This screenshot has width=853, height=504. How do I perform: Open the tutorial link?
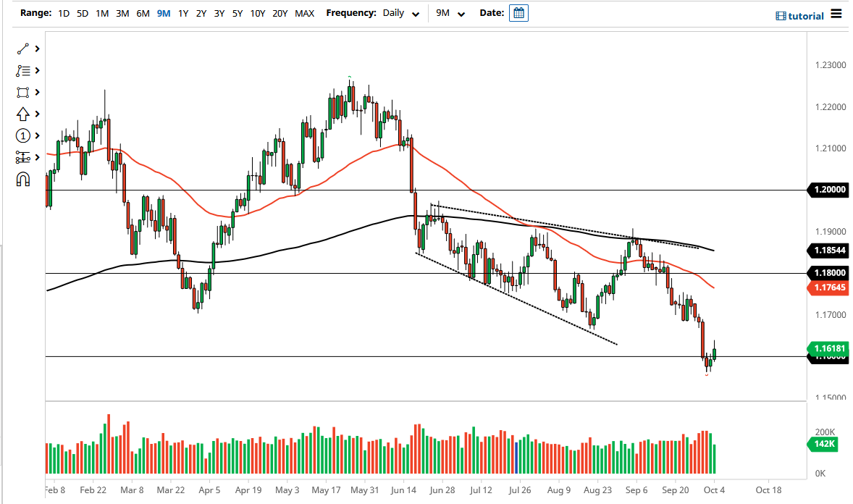(x=799, y=16)
